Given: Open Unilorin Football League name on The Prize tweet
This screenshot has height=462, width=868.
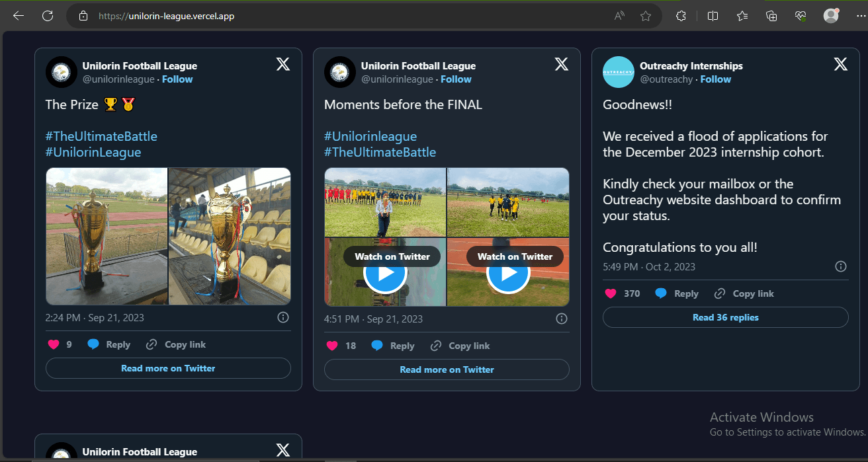Looking at the screenshot, I should coord(140,66).
